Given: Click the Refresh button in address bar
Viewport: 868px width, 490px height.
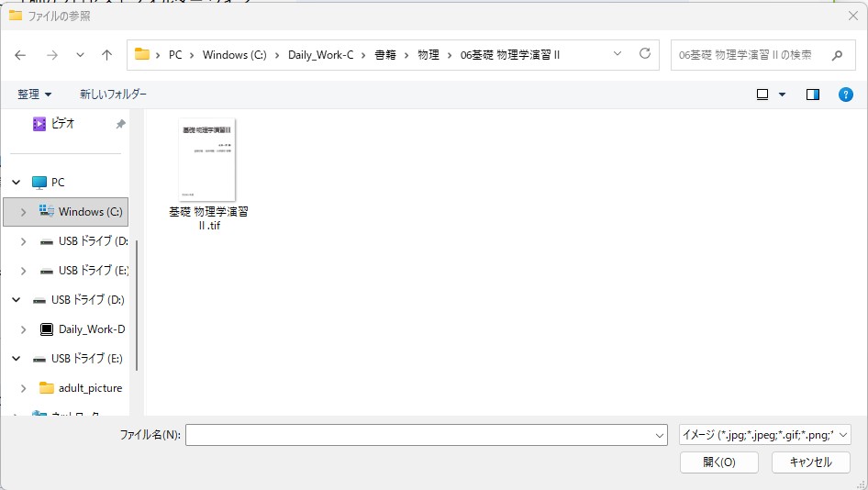Looking at the screenshot, I should (644, 54).
